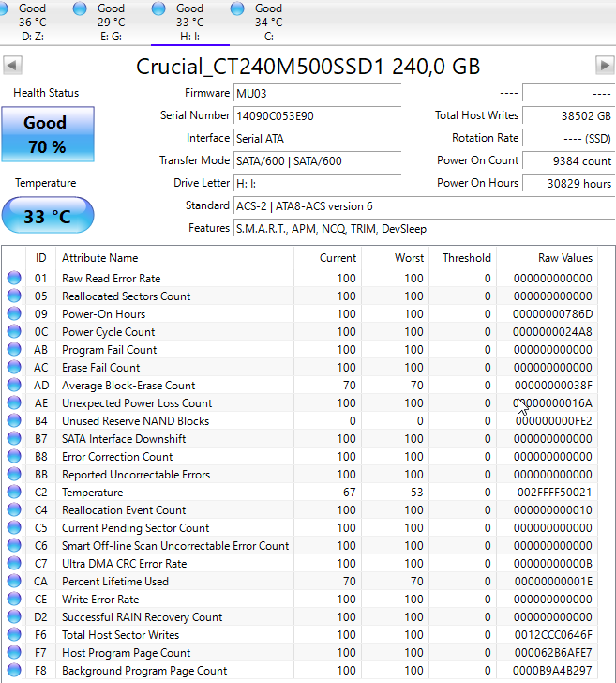Click the Features field listing S.M.A.R.T., APM

(425, 229)
